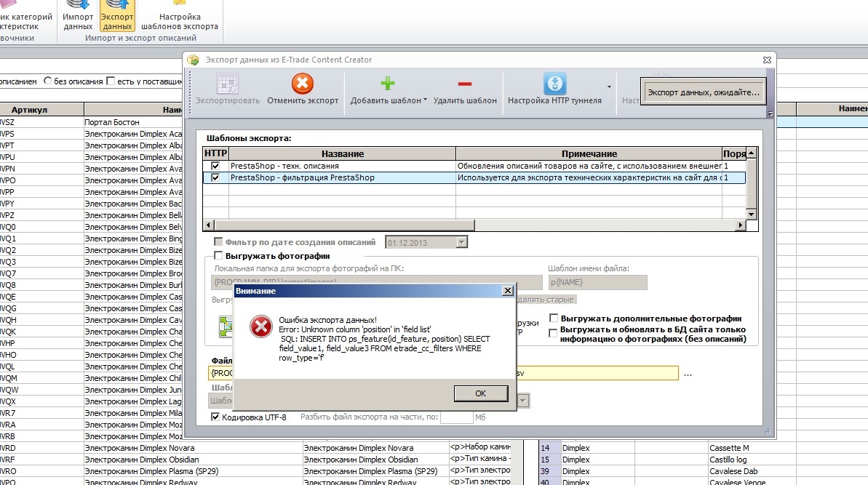Click the Экспортировать toolbar icon
The width and height of the screenshot is (868, 485).
click(x=228, y=84)
